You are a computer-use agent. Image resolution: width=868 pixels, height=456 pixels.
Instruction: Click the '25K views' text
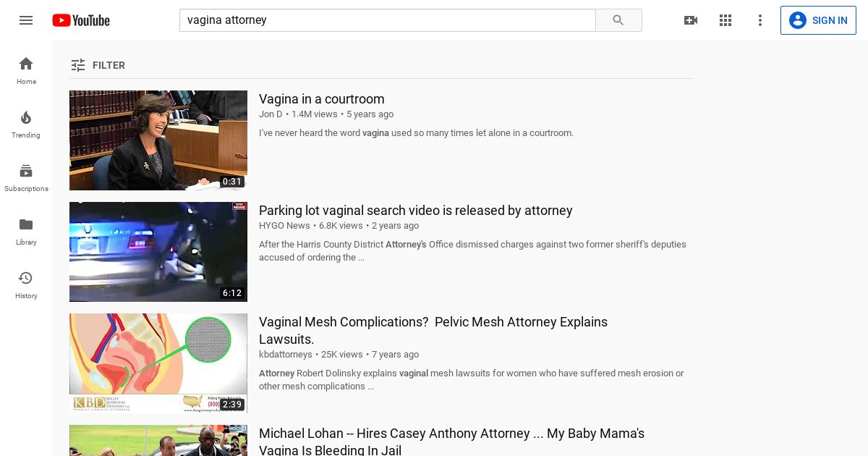point(342,355)
